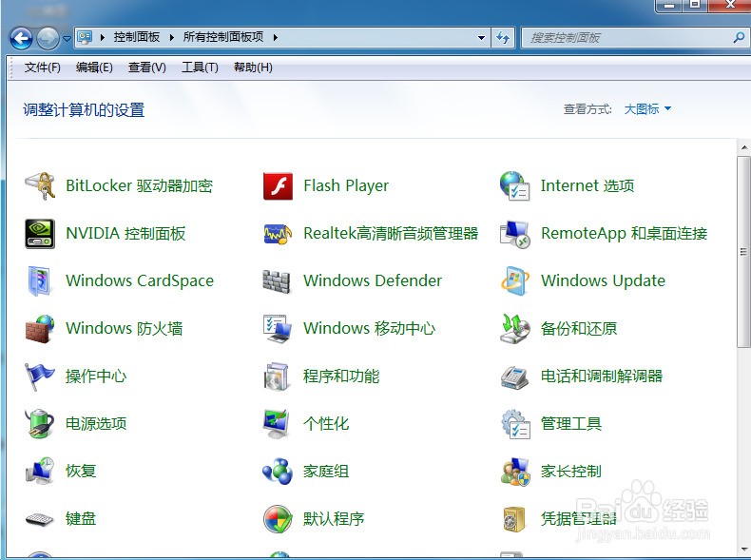Open the 操作中心 flag icon
Screen dimensions: 751x560
pos(40,377)
